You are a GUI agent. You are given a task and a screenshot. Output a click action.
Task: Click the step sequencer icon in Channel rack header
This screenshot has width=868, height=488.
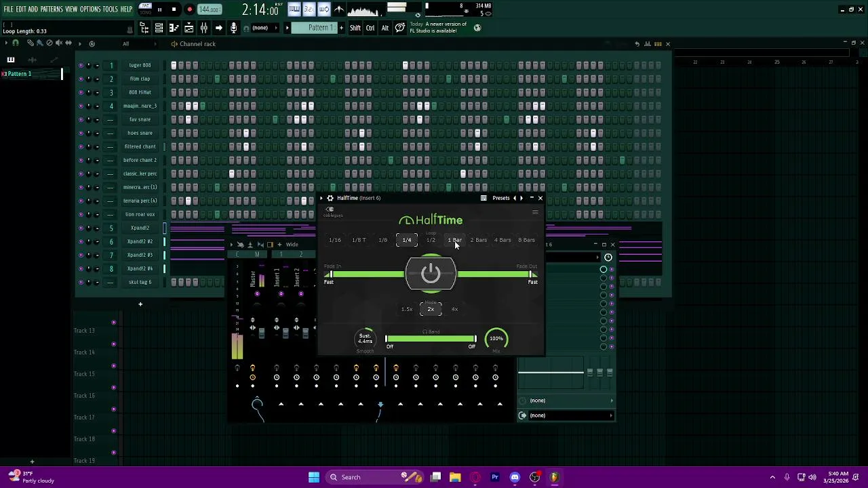(x=658, y=43)
